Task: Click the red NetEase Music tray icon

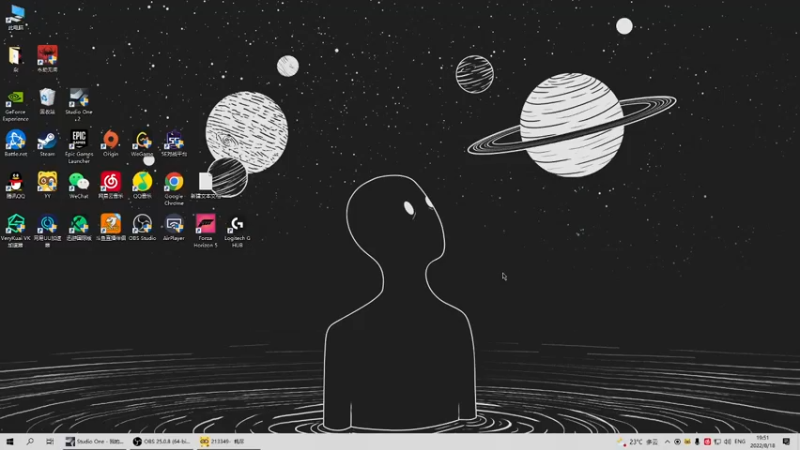Action: pyautogui.click(x=707, y=442)
